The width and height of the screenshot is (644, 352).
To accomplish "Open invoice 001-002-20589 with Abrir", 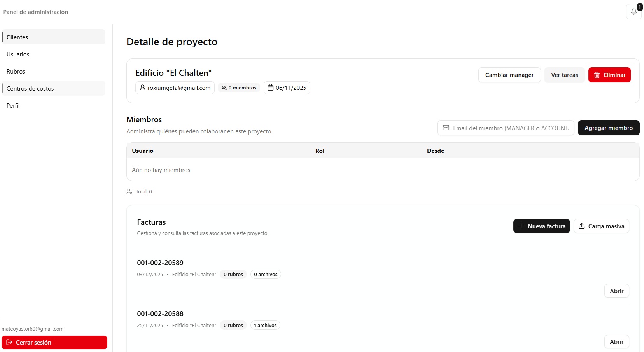I will tap(616, 291).
